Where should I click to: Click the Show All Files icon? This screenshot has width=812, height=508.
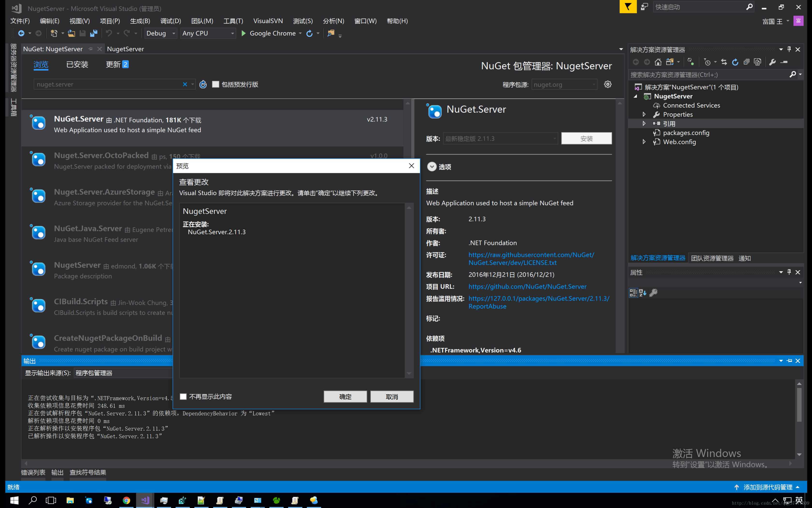tap(757, 62)
